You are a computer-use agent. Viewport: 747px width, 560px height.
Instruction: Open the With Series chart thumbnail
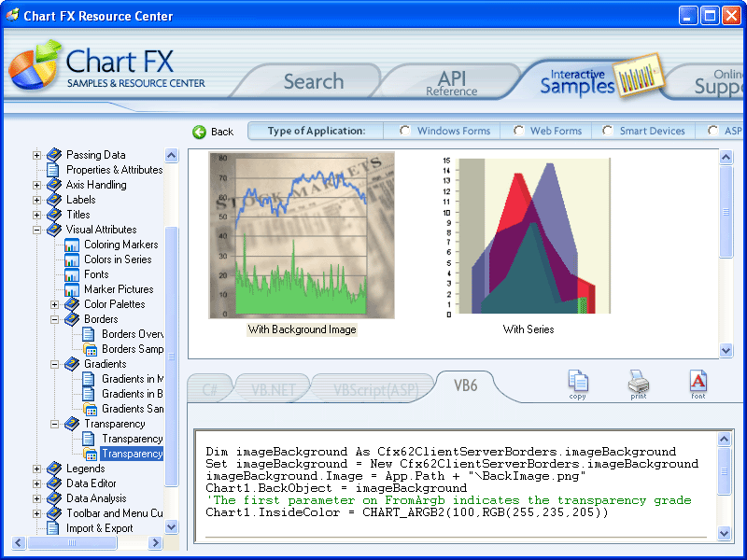tap(533, 238)
